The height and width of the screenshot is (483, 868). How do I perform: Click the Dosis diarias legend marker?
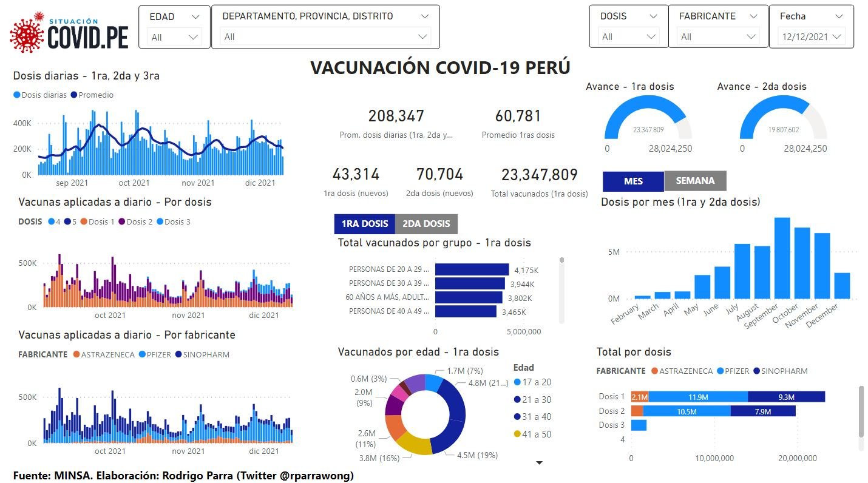pos(17,95)
